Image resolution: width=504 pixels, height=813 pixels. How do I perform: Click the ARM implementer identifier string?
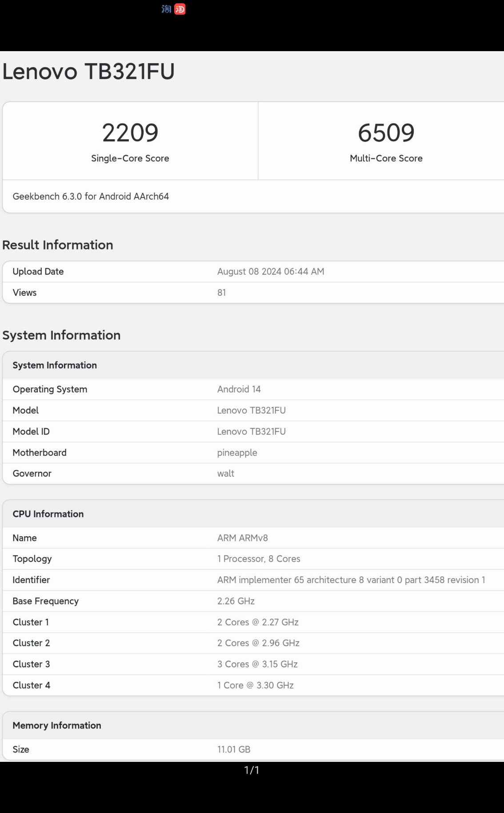click(351, 580)
